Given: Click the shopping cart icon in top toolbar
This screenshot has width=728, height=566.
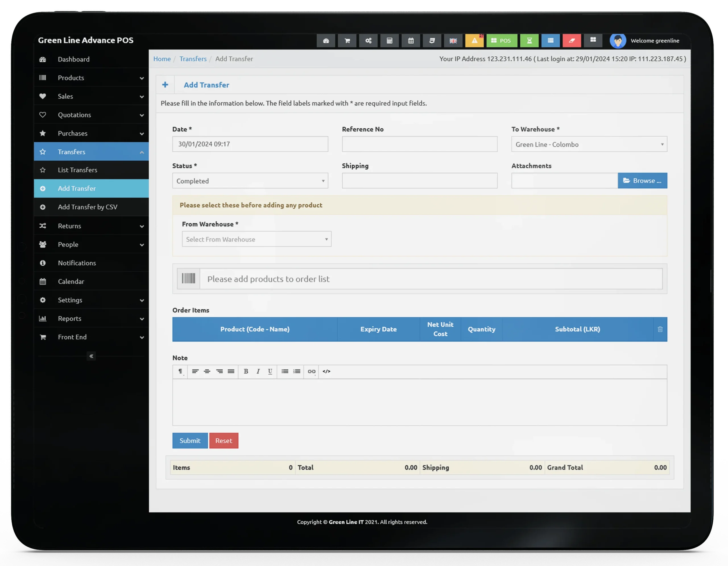Looking at the screenshot, I should [x=348, y=40].
